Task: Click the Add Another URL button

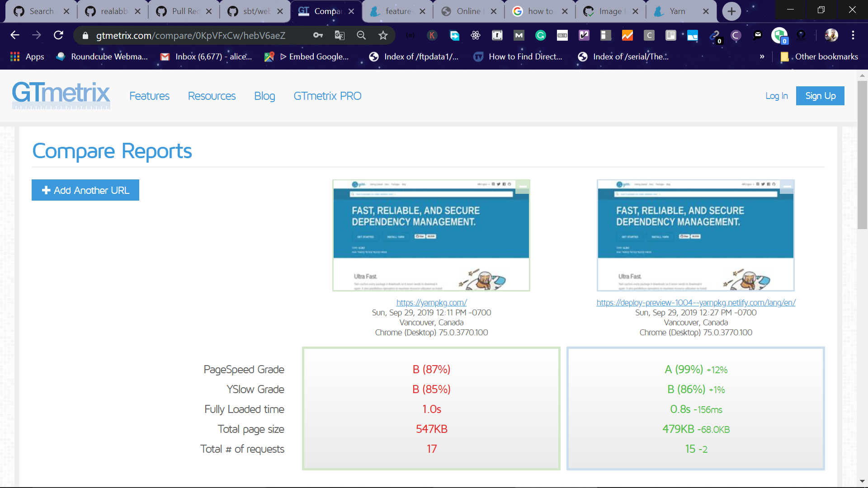Action: 85,190
